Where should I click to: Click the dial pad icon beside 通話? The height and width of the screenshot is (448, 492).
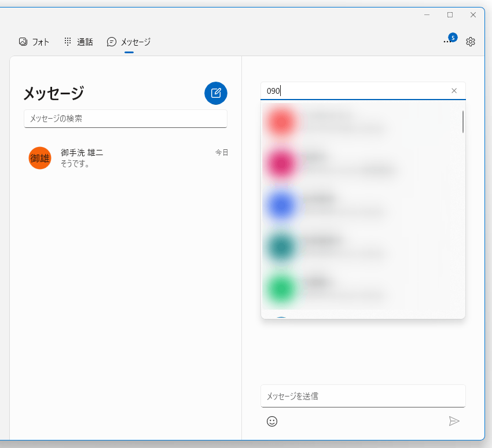coord(68,42)
